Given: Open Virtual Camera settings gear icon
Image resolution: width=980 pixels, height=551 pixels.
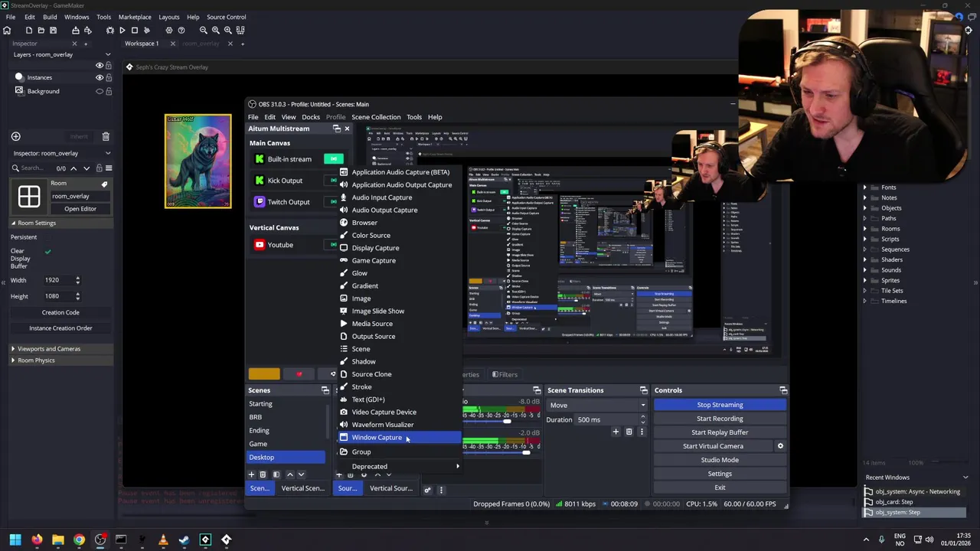Looking at the screenshot, I should click(780, 446).
